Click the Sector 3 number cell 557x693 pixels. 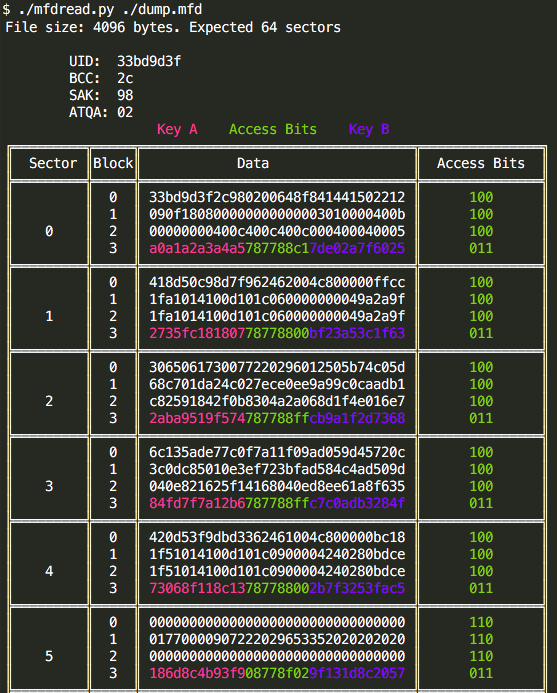(49, 486)
